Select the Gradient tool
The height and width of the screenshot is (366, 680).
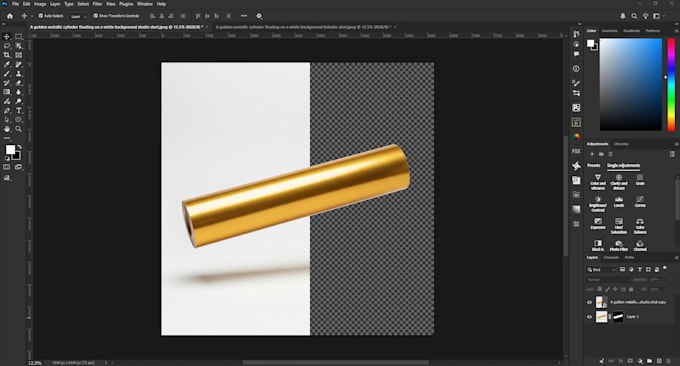tap(7, 92)
